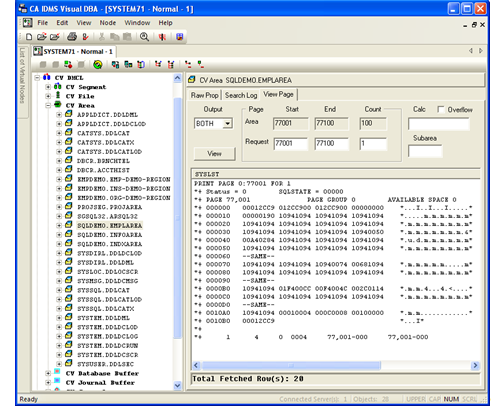Click the CV Area node icon
This screenshot has width=491, height=415.
[x=58, y=105]
